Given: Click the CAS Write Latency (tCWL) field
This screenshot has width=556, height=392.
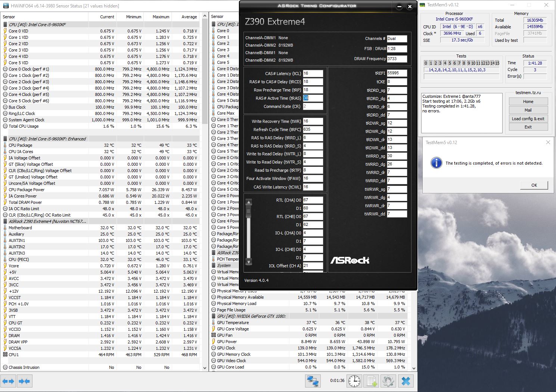Looking at the screenshot, I should click(x=313, y=187).
